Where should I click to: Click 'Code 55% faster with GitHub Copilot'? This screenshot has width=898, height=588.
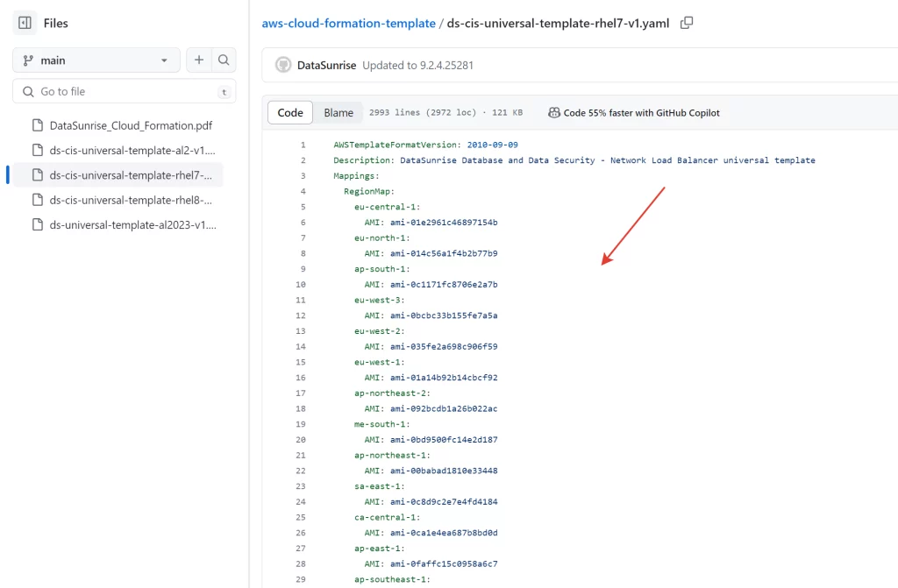coord(641,113)
